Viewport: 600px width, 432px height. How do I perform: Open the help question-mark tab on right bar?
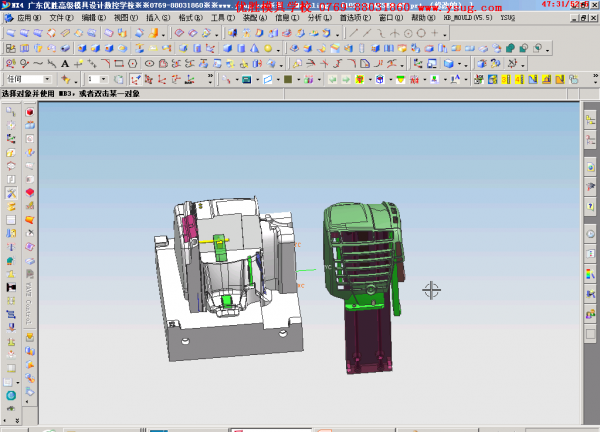590,207
